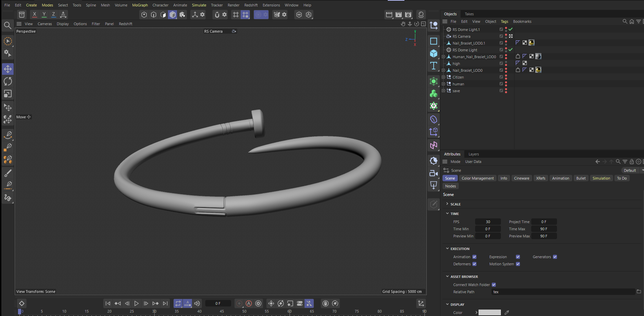Select the Rotate tool
Image resolution: width=644 pixels, height=316 pixels.
click(x=8, y=81)
